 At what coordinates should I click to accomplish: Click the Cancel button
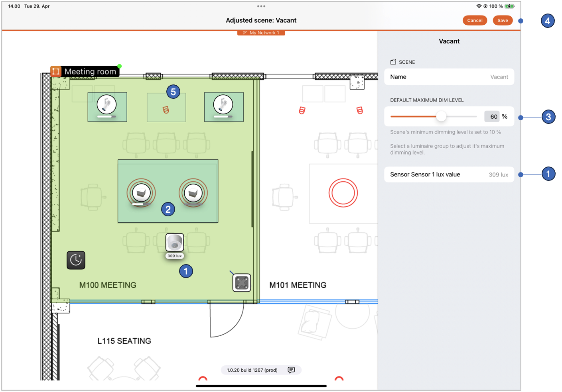[475, 20]
